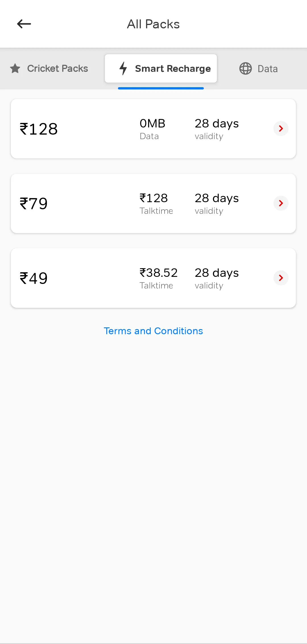The image size is (307, 644).
Task: Open the Terms and Conditions link
Action: pyautogui.click(x=153, y=331)
